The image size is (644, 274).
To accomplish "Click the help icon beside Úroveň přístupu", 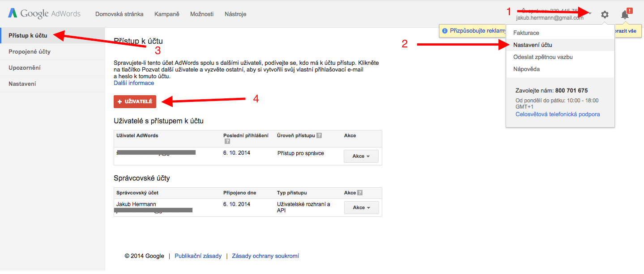I will tap(319, 135).
